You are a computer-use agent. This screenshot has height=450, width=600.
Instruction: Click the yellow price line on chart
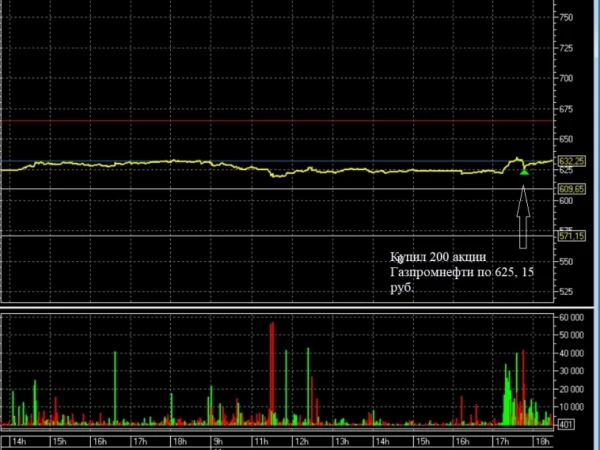point(277,168)
